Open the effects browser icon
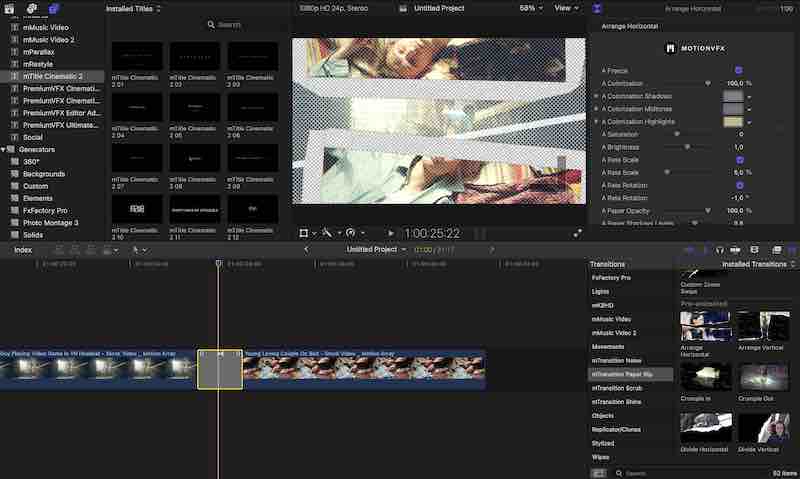 (777, 250)
